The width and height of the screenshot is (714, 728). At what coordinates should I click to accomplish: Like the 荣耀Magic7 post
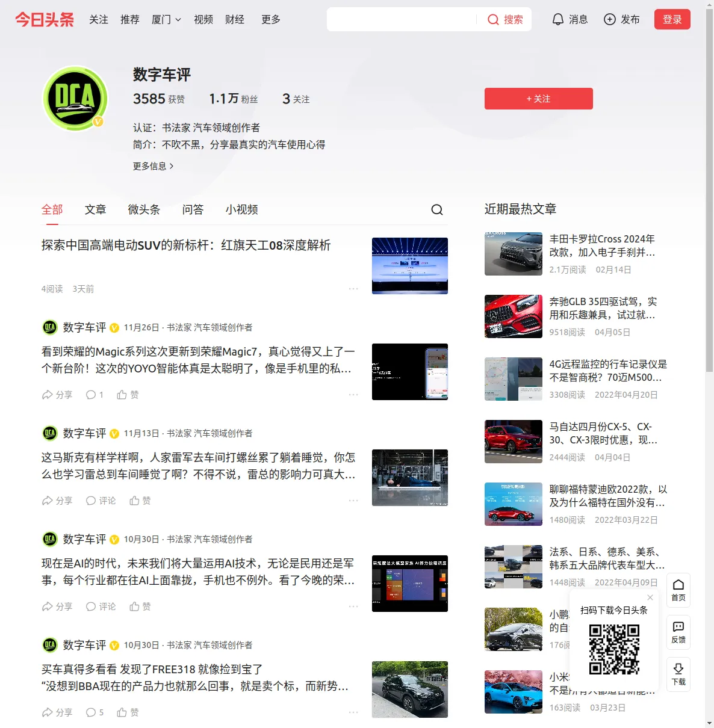[128, 395]
